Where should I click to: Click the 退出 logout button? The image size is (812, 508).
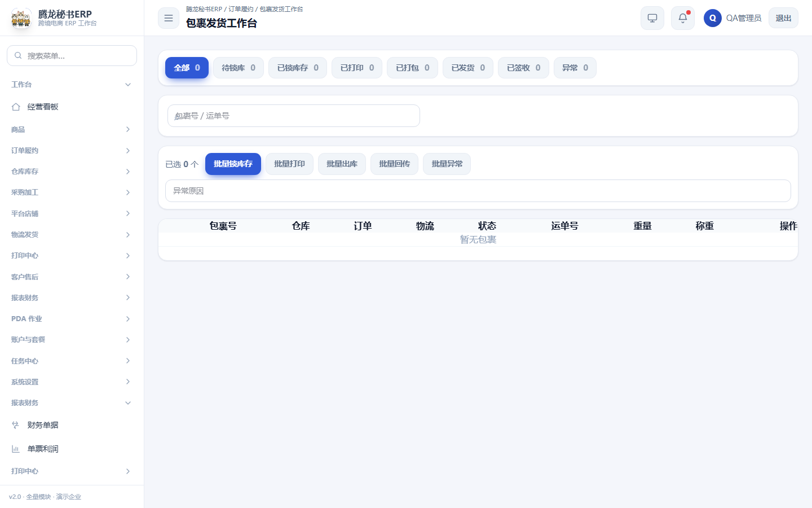783,18
